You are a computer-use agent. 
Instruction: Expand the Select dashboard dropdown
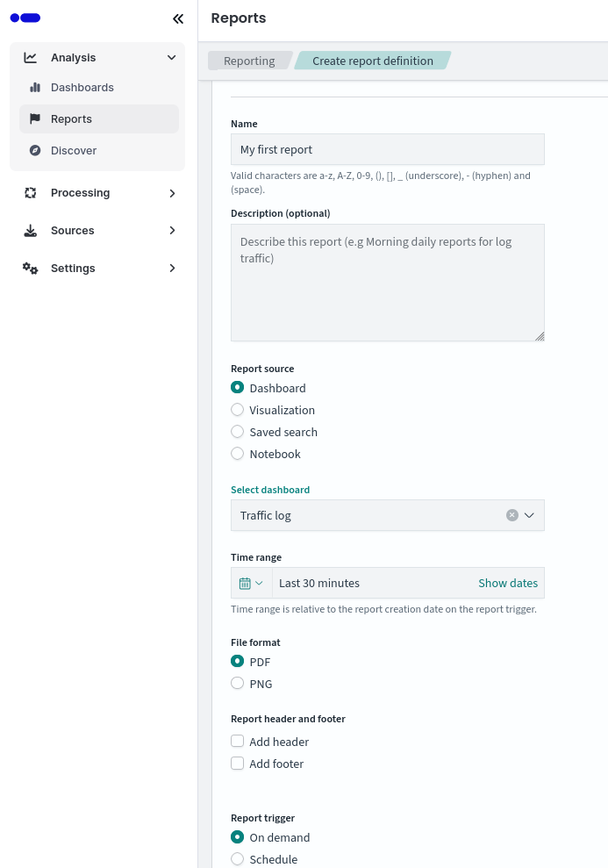(530, 515)
